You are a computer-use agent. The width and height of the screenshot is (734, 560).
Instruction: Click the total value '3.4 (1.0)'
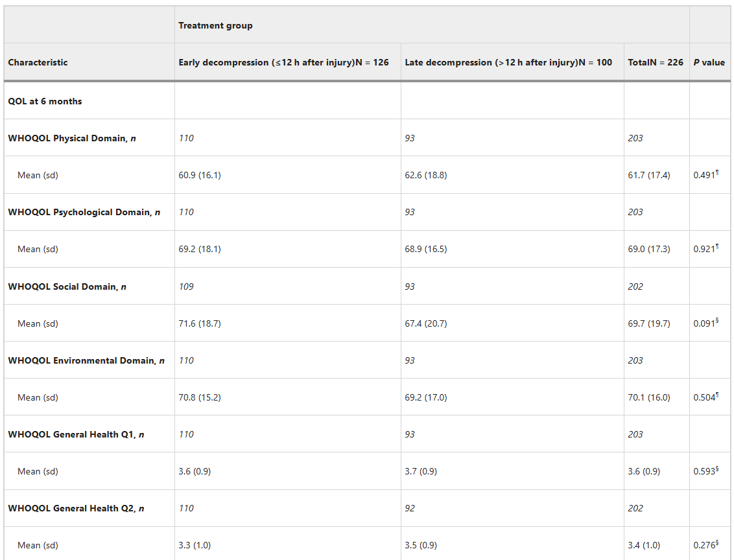point(644,546)
